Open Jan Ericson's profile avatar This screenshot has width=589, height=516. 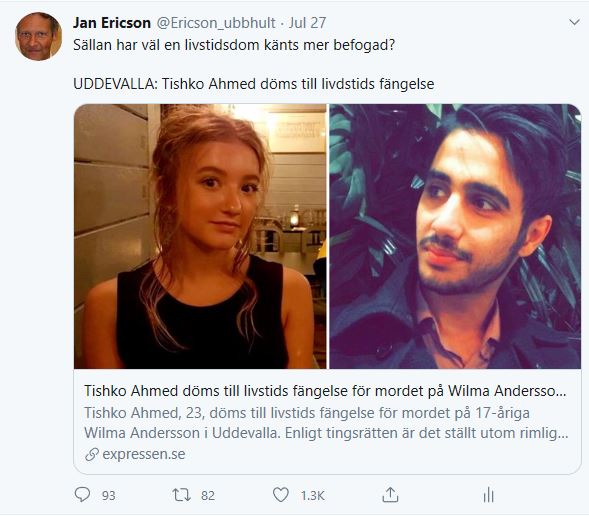coord(38,36)
